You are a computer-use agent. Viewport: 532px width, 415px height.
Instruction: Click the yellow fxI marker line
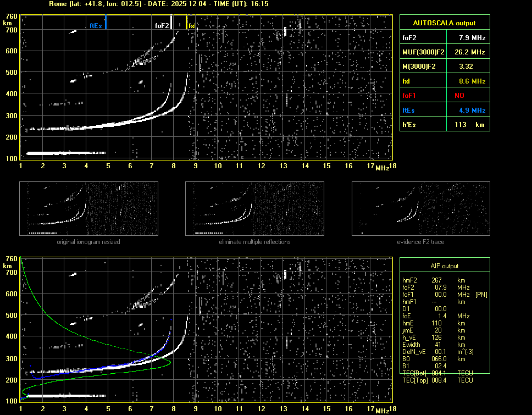187,23
